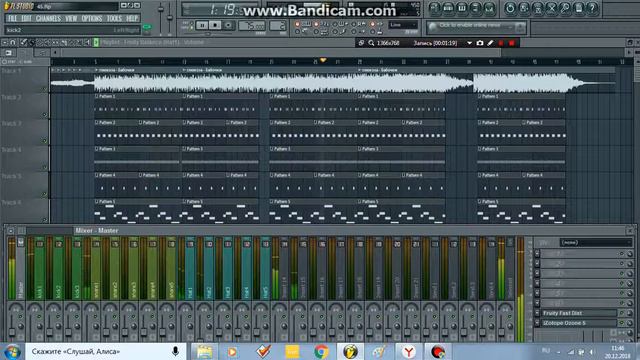Open the piano roll view icon
640x360 pixels.
pyautogui.click(x=462, y=8)
